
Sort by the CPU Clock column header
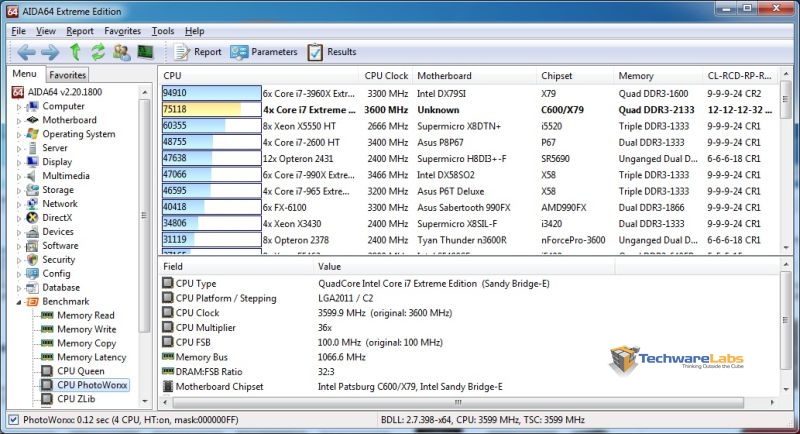click(x=386, y=75)
